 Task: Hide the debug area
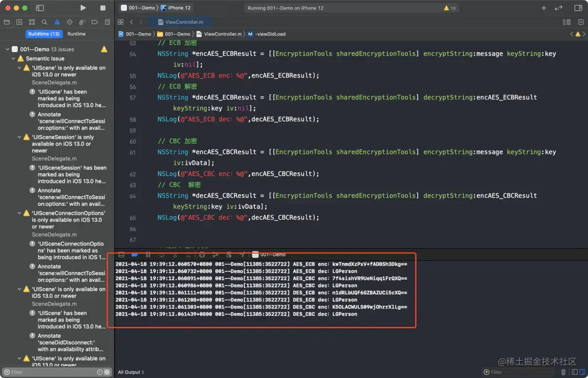(122, 254)
